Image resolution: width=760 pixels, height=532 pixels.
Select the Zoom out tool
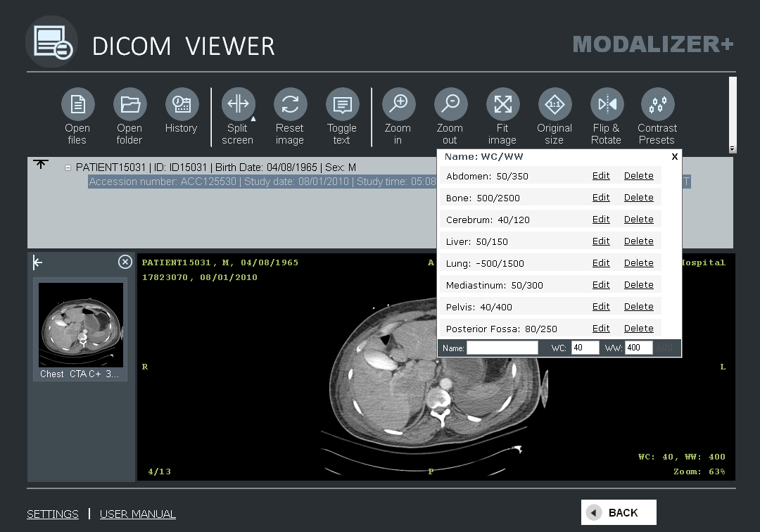tap(450, 105)
